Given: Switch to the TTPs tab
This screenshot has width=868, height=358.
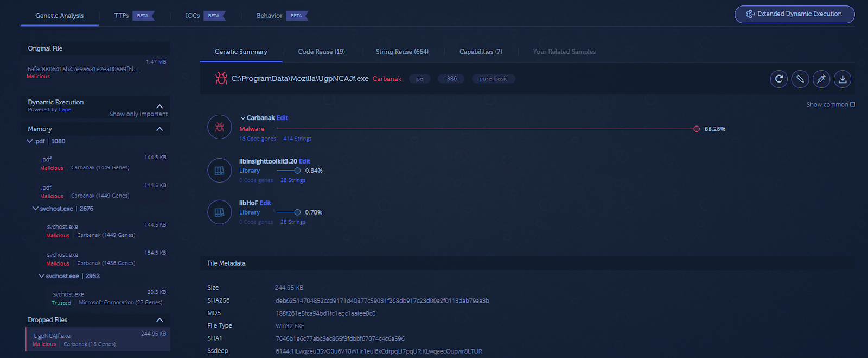Looking at the screenshot, I should pos(122,16).
